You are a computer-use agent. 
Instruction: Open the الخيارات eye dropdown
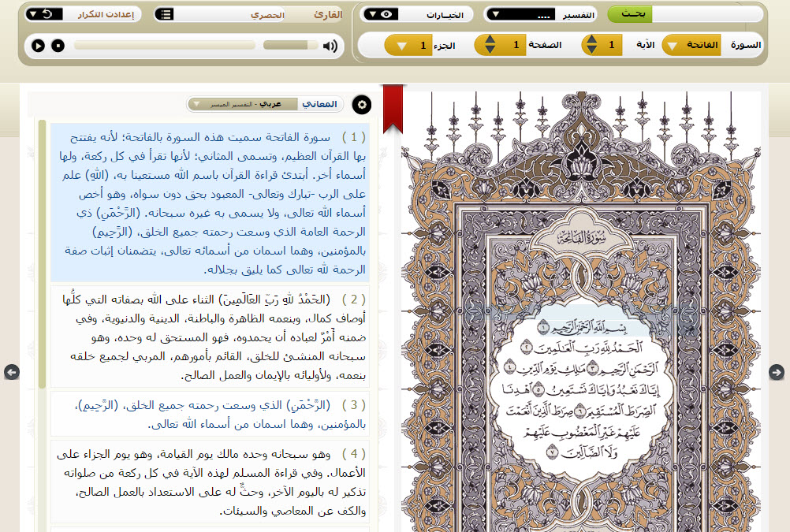380,14
